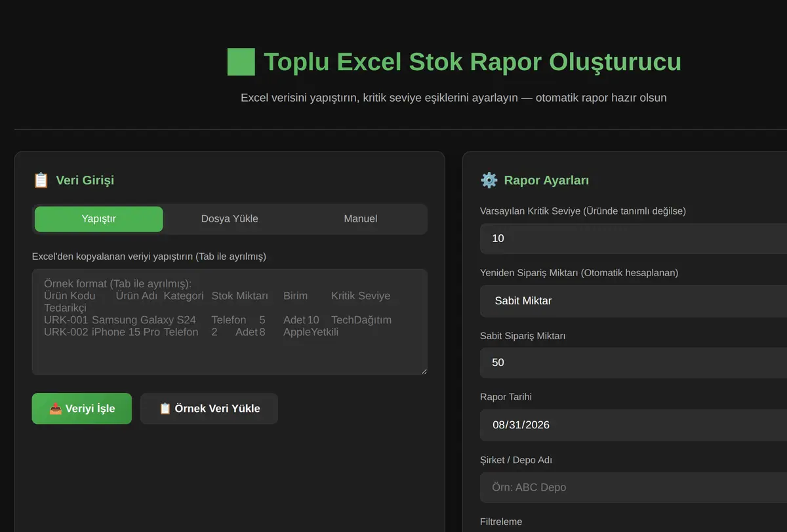The height and width of the screenshot is (532, 787).
Task: Click the Veri Girişi heading text
Action: click(x=85, y=180)
